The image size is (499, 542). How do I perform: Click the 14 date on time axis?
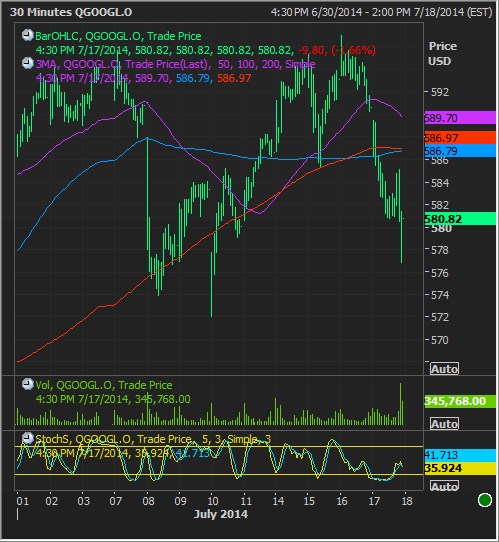point(278,501)
